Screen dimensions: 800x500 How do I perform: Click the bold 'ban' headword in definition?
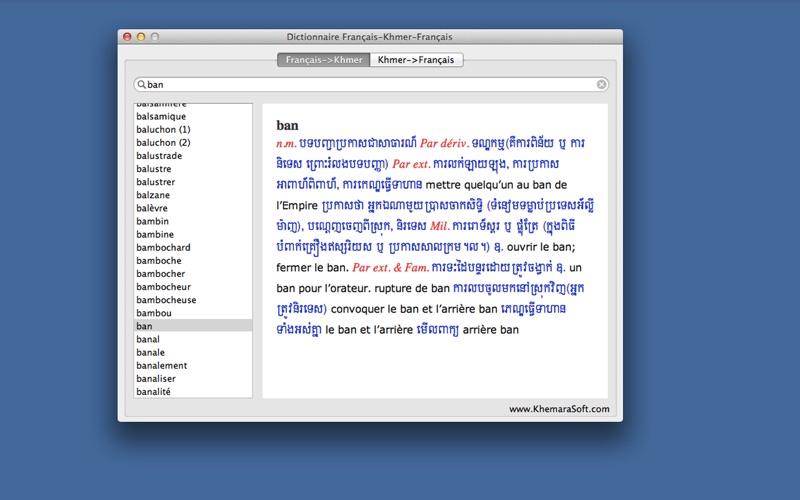coord(287,126)
